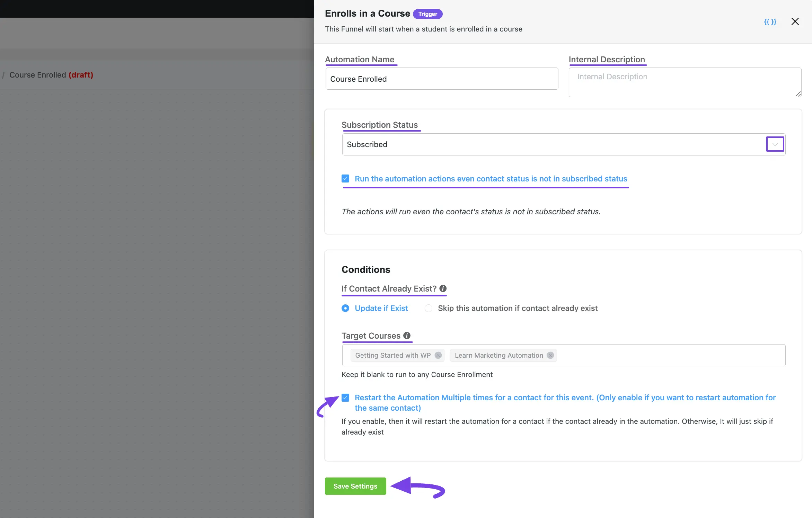Screen dimensions: 812x518
Task: Click the remove tag icon on Learn Marketing Automation
Action: click(550, 355)
